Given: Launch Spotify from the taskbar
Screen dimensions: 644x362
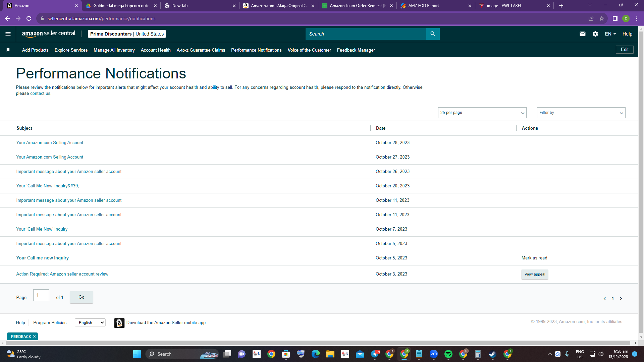Looking at the screenshot, I should click(448, 354).
